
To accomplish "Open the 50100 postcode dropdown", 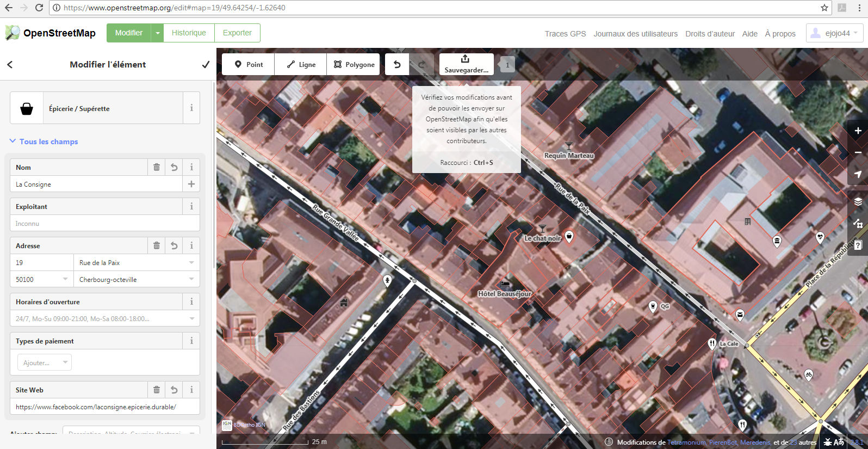I will 65,279.
